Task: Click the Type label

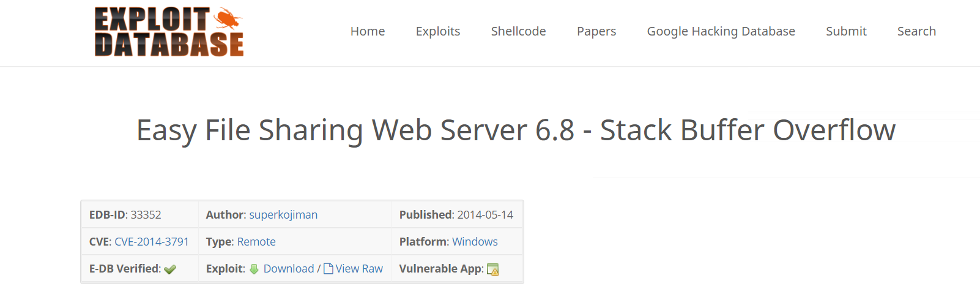Action: coord(220,242)
